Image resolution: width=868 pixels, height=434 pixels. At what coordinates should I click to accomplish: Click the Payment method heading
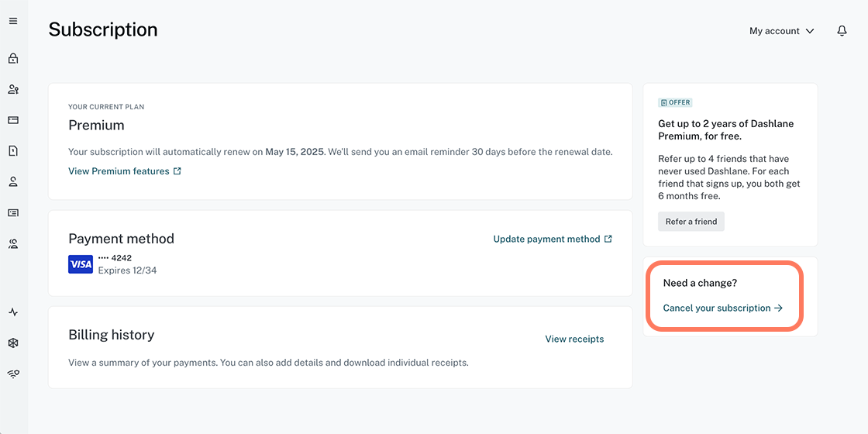[x=121, y=239]
